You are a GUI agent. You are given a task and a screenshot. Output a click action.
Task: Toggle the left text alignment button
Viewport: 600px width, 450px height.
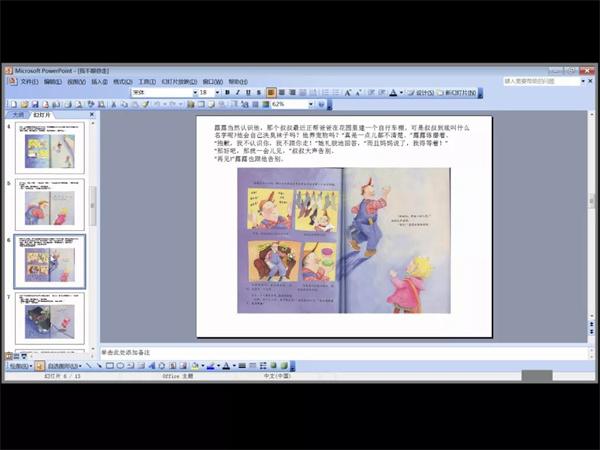[271, 93]
